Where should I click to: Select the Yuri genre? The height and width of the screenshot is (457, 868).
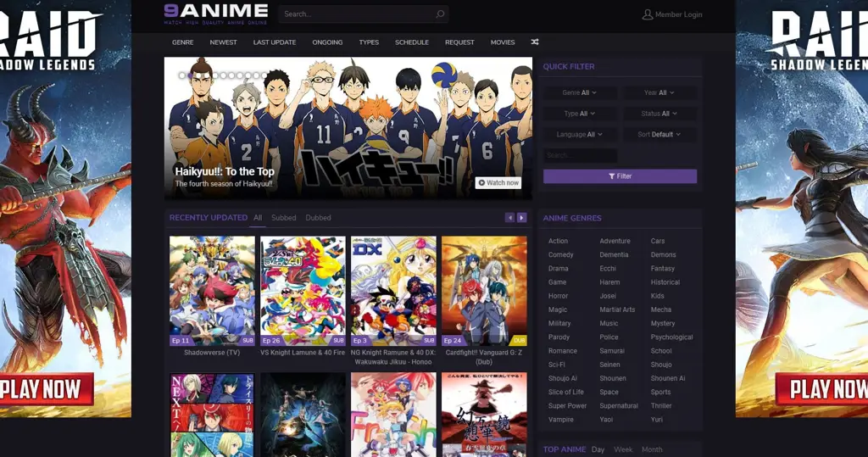[x=657, y=420]
